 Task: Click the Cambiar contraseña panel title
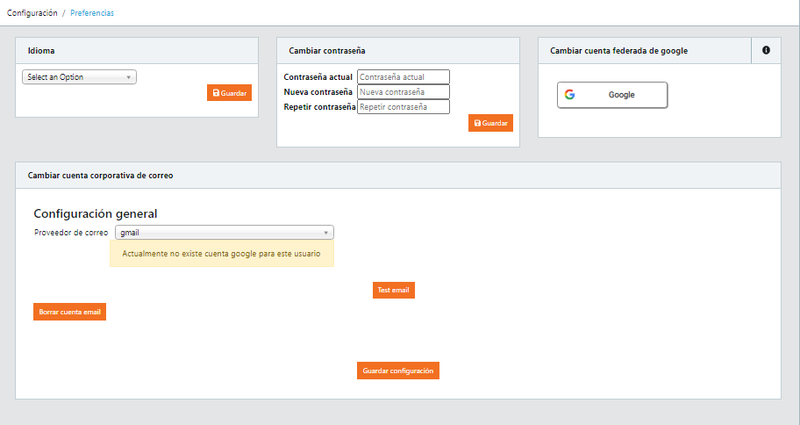coord(332,50)
